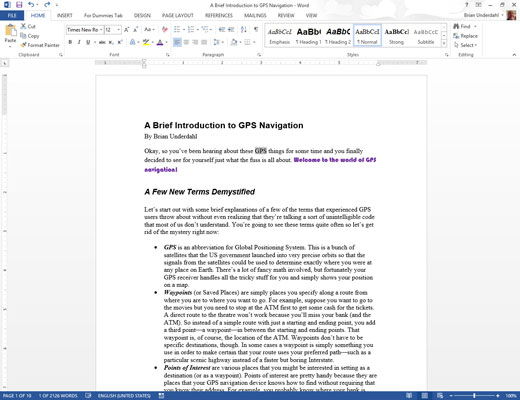Image resolution: width=520 pixels, height=400 pixels.
Task: Click the Find button
Action: pos(462,26)
